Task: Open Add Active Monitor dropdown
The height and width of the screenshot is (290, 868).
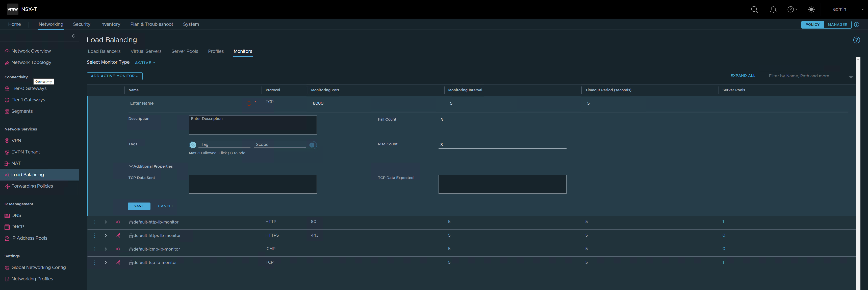Action: click(x=115, y=76)
